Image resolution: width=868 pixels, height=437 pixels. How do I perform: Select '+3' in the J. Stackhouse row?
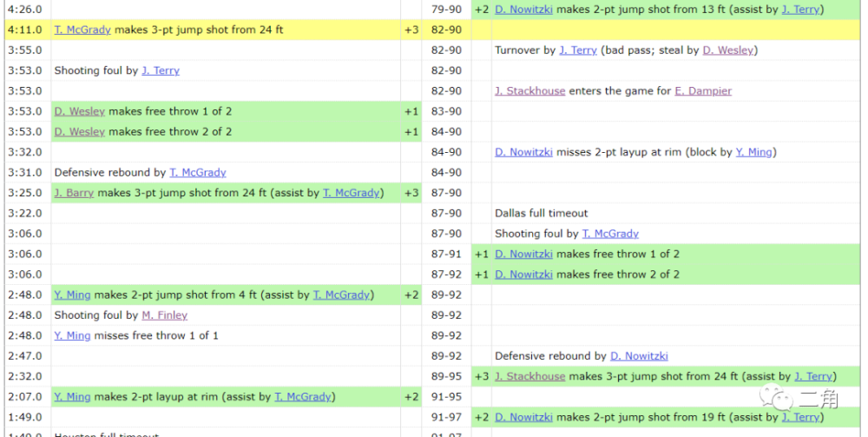482,377
